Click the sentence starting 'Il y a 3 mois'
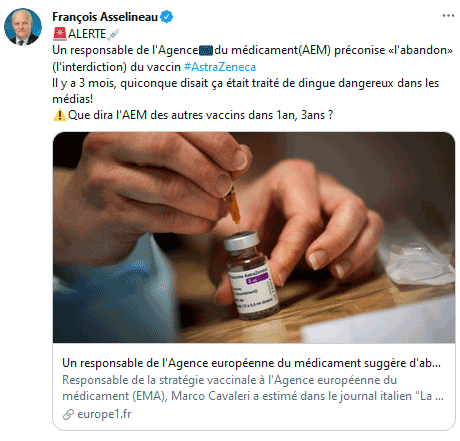Viewport: 460px width, 441px height. 246,91
